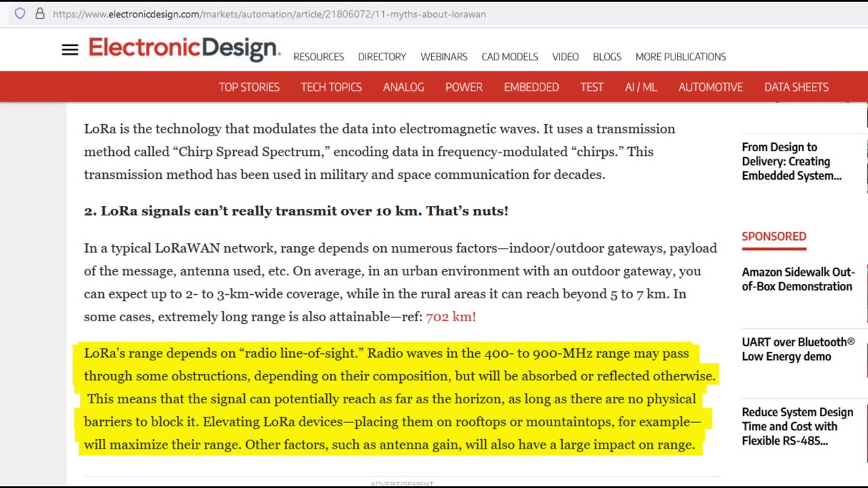Viewport: 868px width, 488px height.
Task: Click text 'In a typical LoRaWAN network'
Action: [x=180, y=248]
